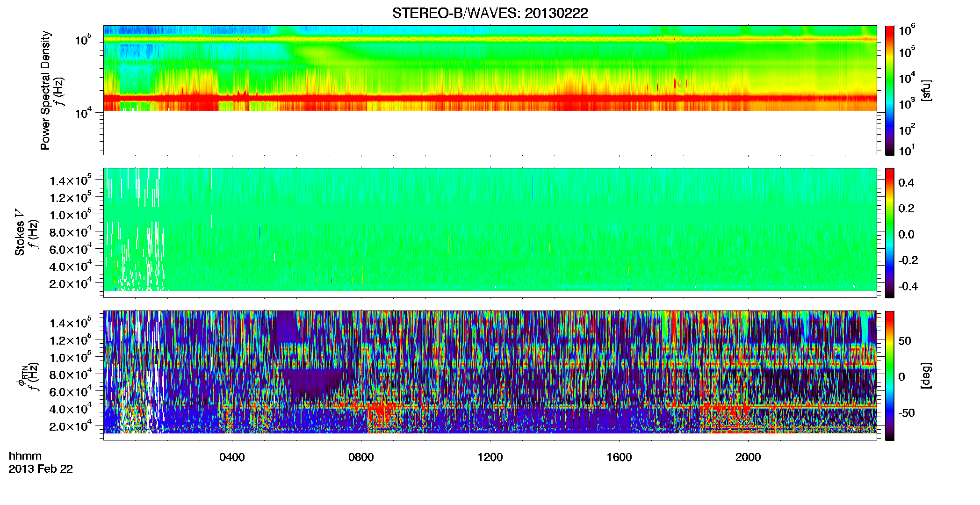Click the 0 label on degree colorbar
Viewport: 980px width, 505px height.
(901, 377)
